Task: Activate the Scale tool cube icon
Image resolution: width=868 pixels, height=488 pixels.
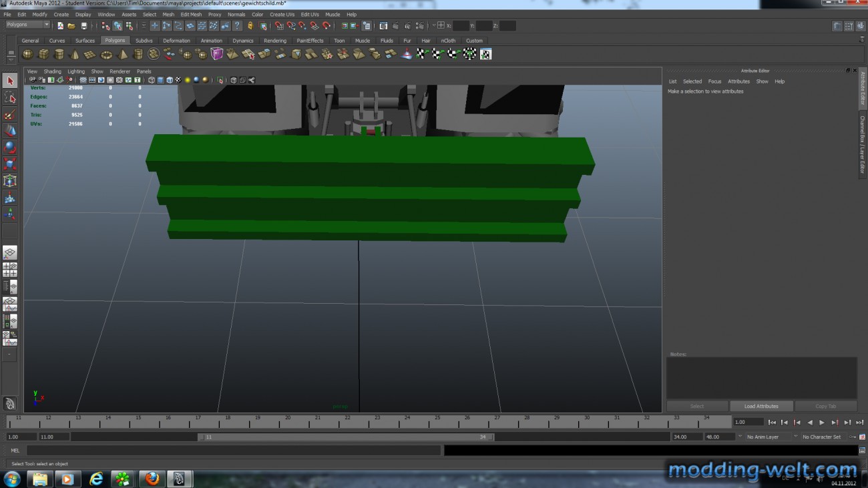Action: tap(10, 164)
